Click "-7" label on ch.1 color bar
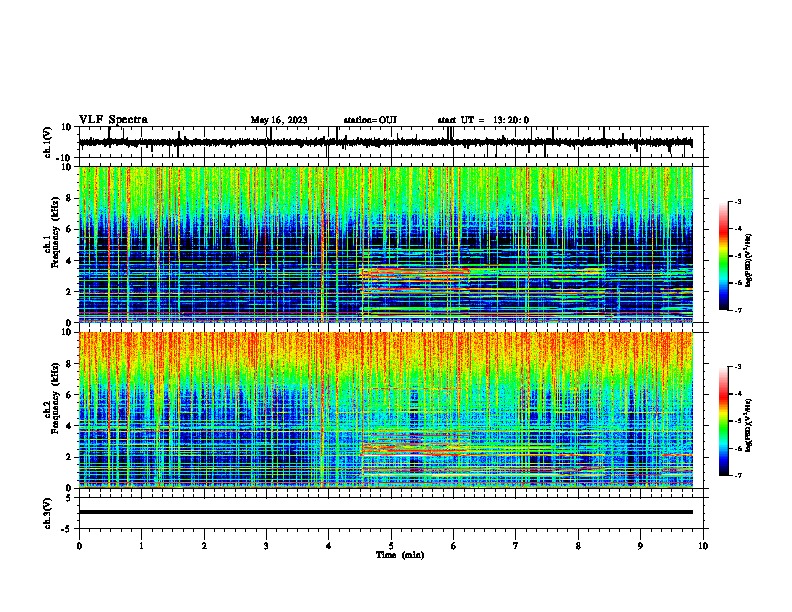The width and height of the screenshot is (792, 612). pyautogui.click(x=738, y=310)
